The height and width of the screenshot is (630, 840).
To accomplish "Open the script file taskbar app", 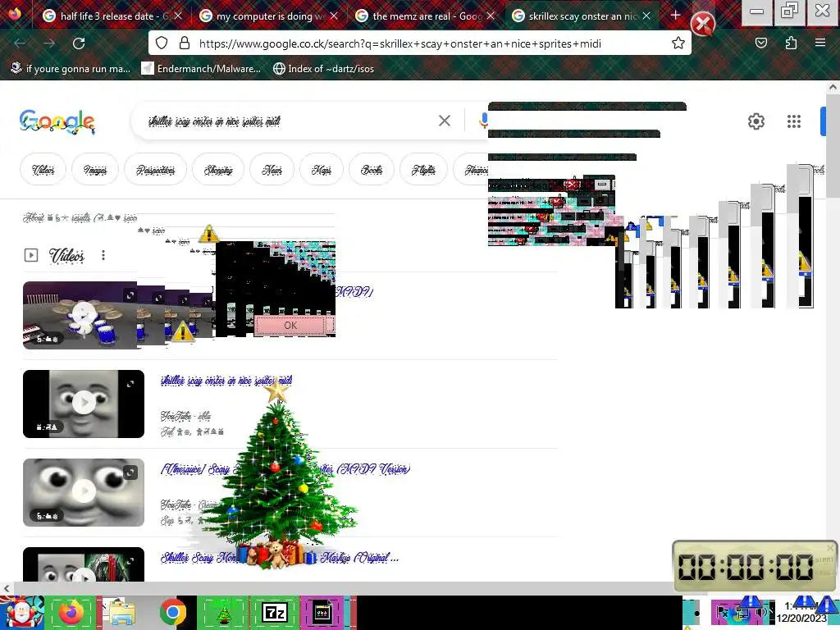I will point(323,612).
